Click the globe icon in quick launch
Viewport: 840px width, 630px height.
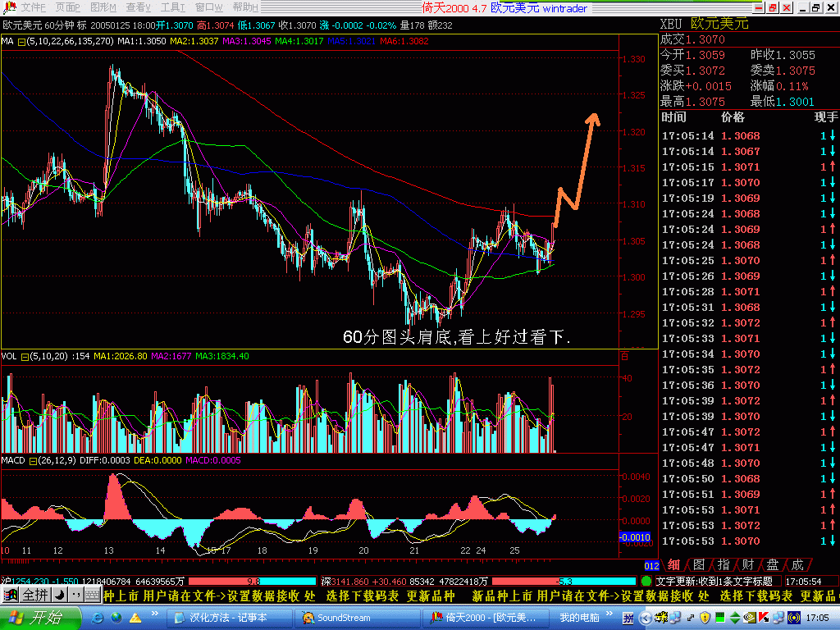click(116, 618)
